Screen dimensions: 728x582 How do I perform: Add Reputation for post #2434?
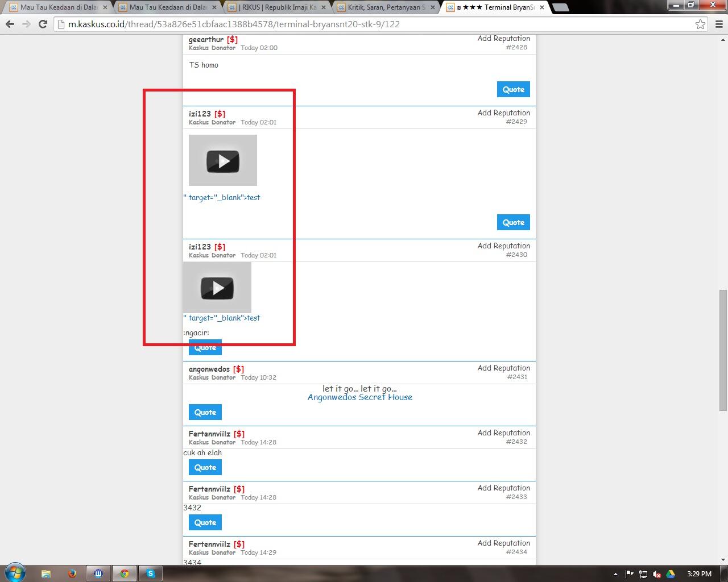(504, 543)
